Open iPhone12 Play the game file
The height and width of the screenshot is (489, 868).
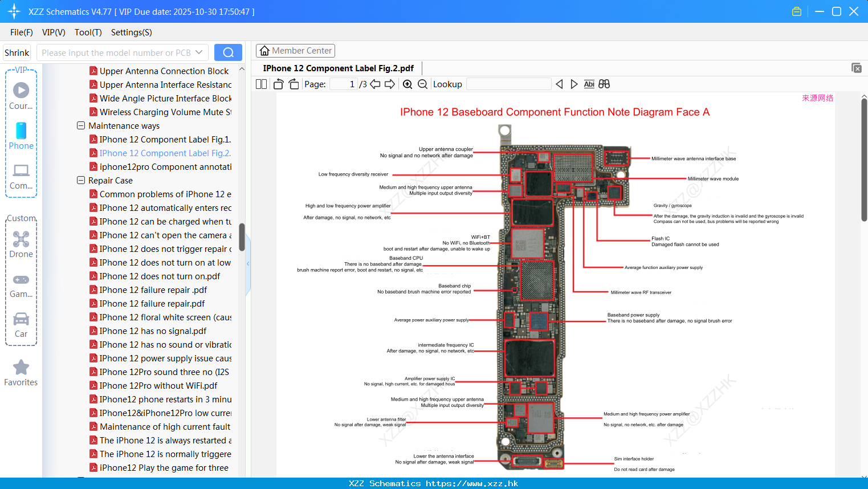(159, 468)
